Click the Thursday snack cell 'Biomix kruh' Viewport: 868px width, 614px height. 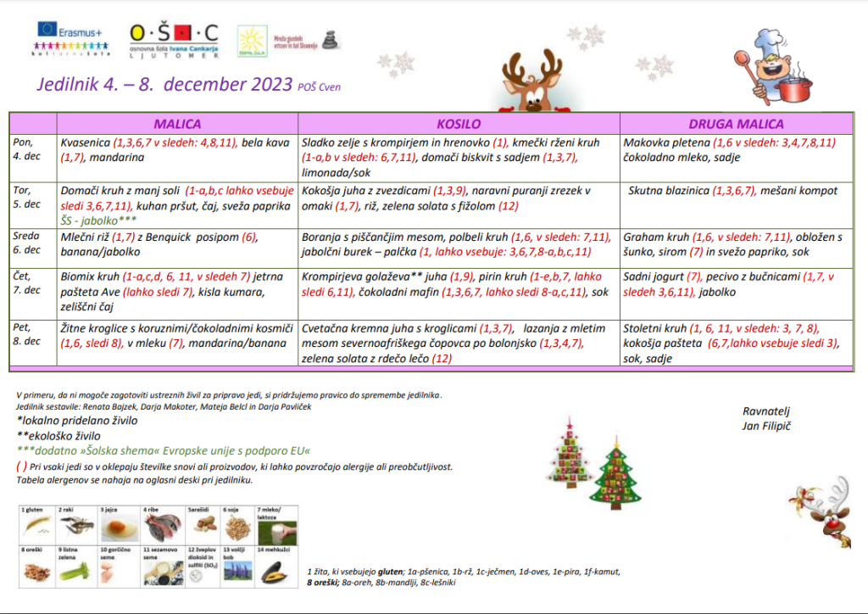pyautogui.click(x=177, y=294)
